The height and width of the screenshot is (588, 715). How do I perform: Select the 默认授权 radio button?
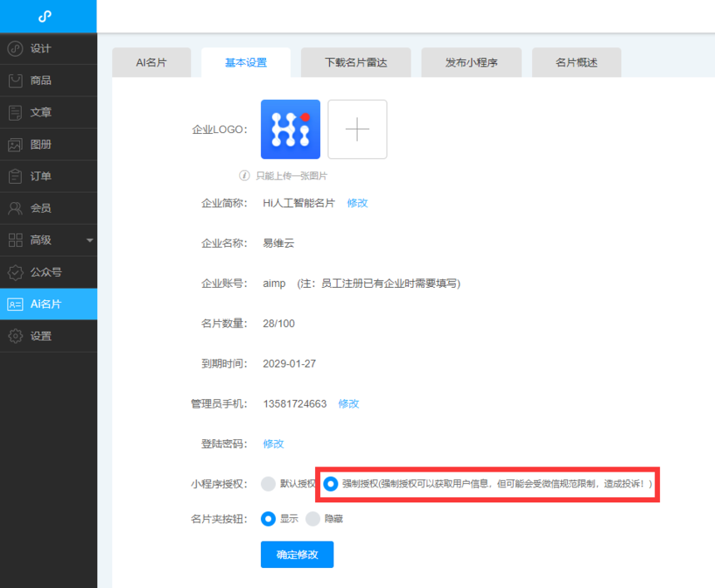tap(268, 483)
